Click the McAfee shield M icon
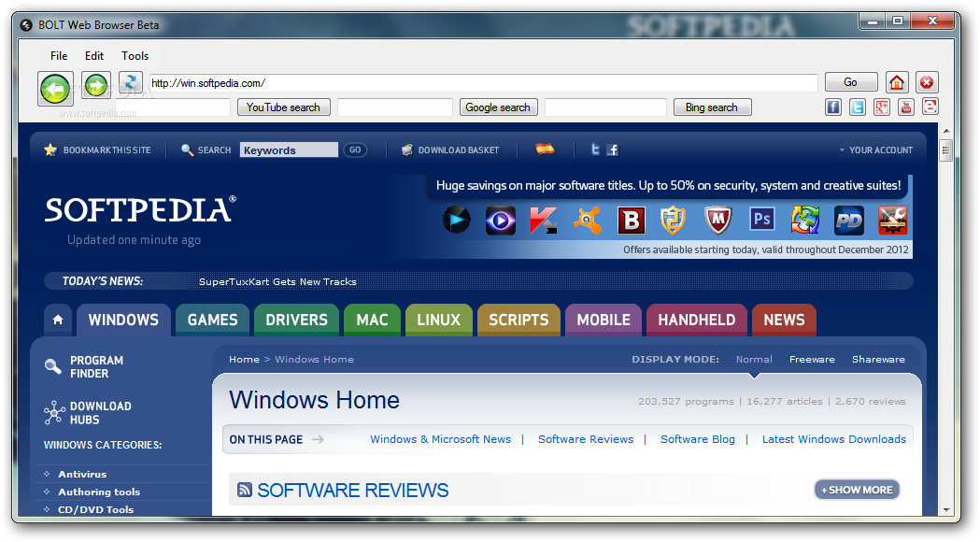The width and height of the screenshot is (980, 542). click(x=718, y=221)
